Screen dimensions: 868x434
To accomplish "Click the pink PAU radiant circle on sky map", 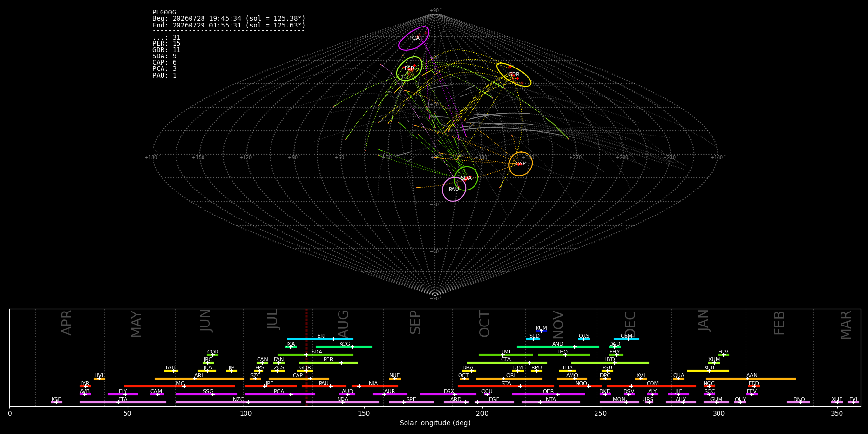I will (x=454, y=190).
